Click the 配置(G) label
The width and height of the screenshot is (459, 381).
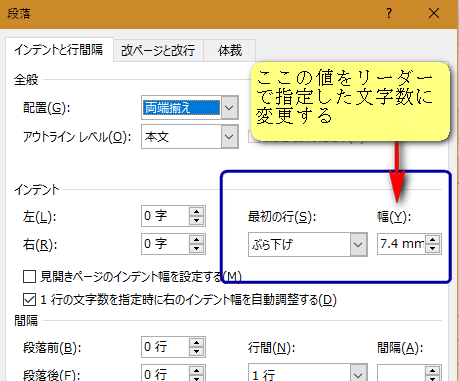(x=47, y=108)
